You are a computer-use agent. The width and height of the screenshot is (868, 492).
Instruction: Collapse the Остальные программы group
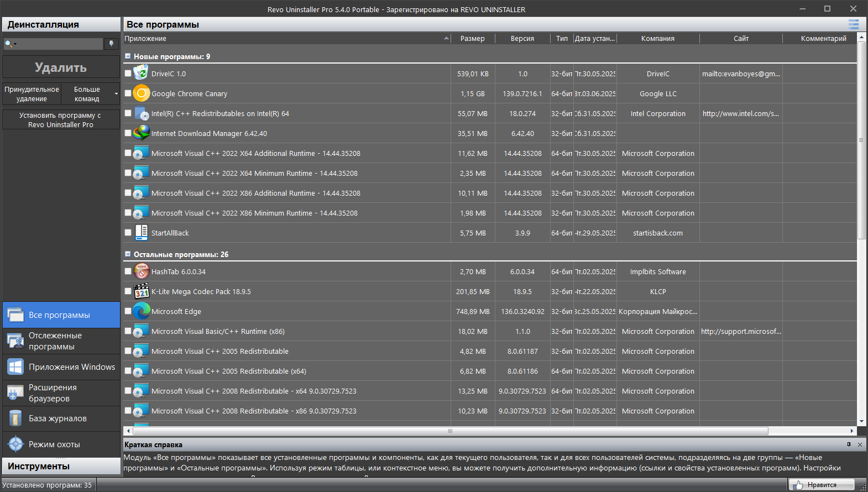click(x=128, y=254)
